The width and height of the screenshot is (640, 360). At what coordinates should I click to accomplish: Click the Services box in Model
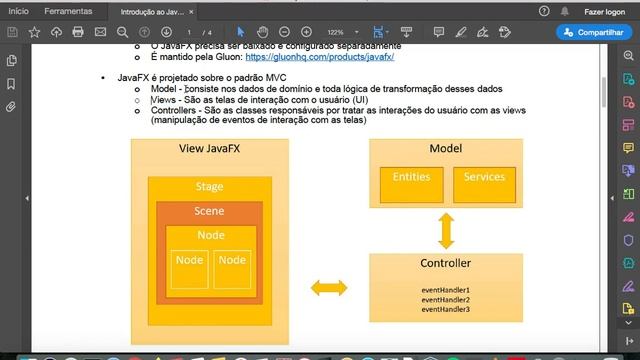pyautogui.click(x=484, y=184)
